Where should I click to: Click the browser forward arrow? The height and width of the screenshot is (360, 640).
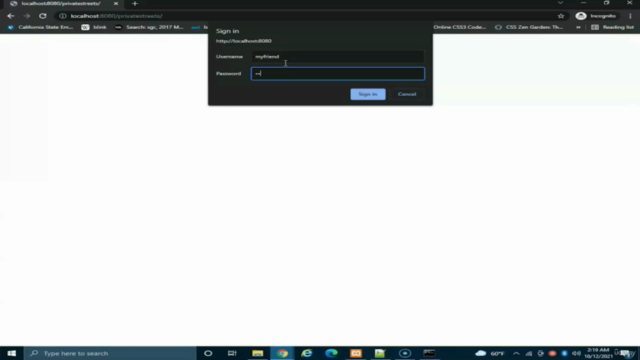click(x=27, y=16)
